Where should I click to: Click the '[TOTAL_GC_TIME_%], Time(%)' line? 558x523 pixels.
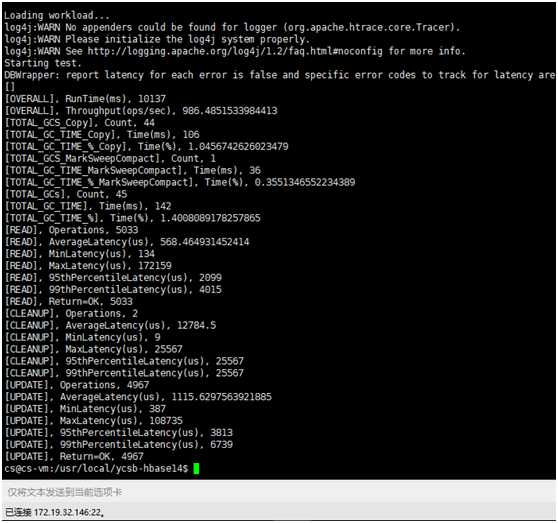click(132, 218)
